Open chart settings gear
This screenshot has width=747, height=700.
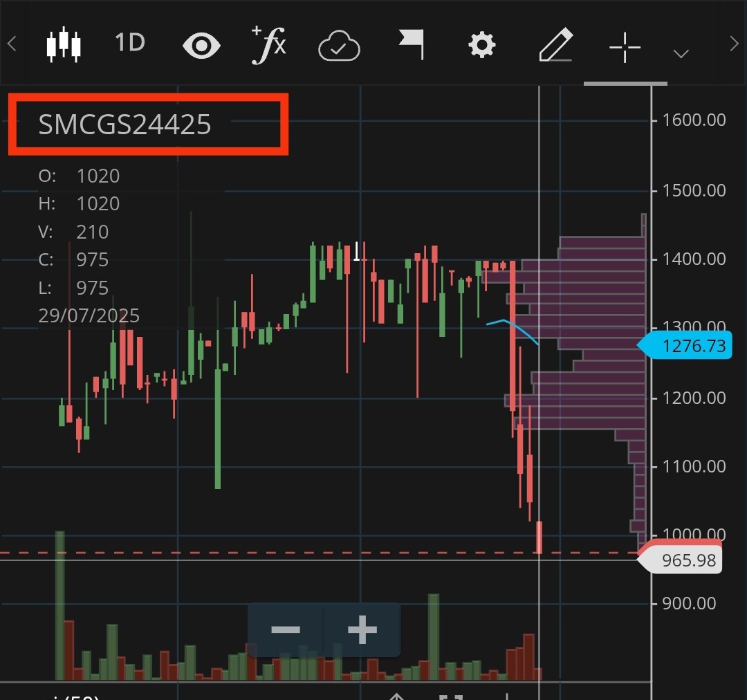coord(481,45)
